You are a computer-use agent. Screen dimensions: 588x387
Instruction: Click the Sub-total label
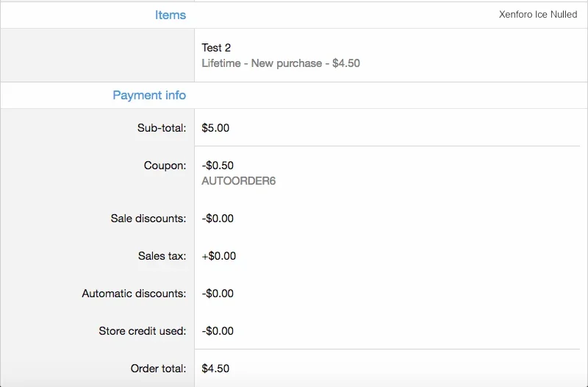(162, 128)
